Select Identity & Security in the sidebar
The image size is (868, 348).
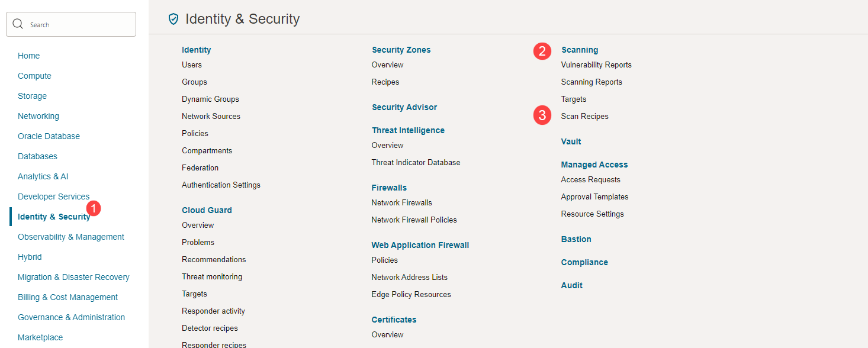pyautogui.click(x=54, y=217)
